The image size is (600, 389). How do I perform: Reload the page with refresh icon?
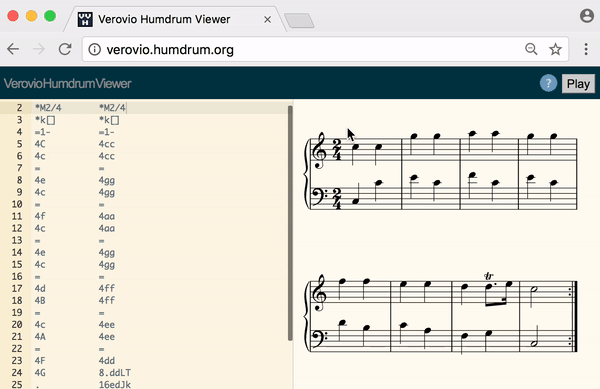65,49
